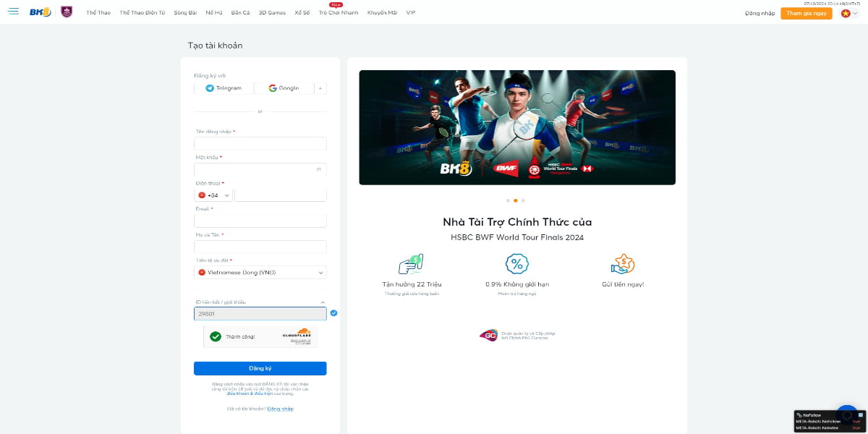Select the active orange carousel dot
This screenshot has height=434, width=868.
pos(515,200)
